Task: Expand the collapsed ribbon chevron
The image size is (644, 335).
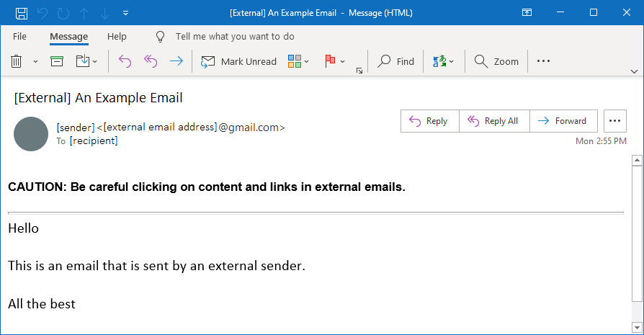Action: (x=634, y=71)
